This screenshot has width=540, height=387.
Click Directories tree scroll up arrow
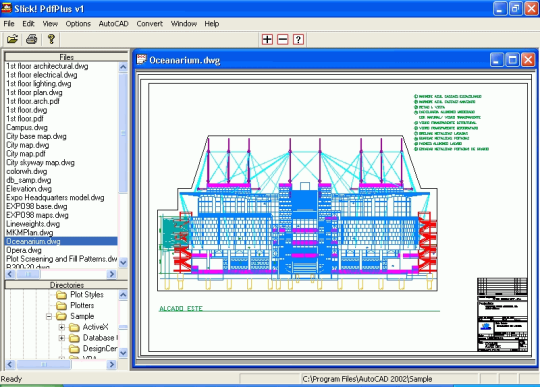[123, 295]
